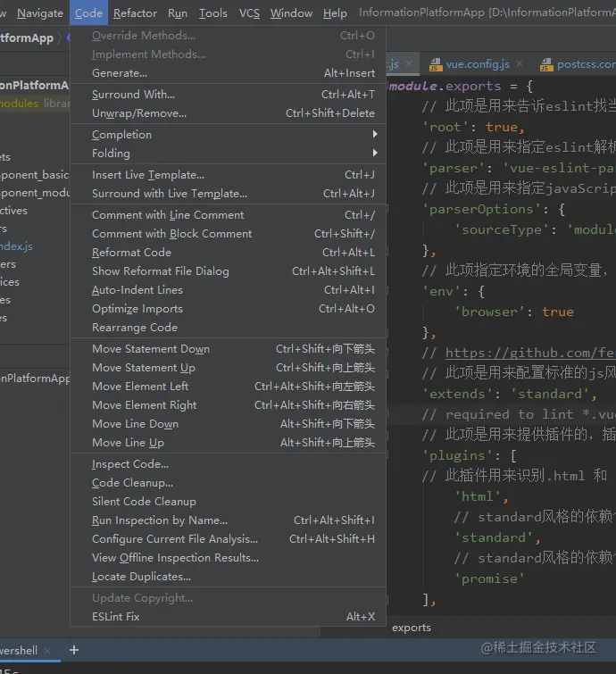Select Comment with Line Comment
616x674 pixels.
tap(228, 215)
